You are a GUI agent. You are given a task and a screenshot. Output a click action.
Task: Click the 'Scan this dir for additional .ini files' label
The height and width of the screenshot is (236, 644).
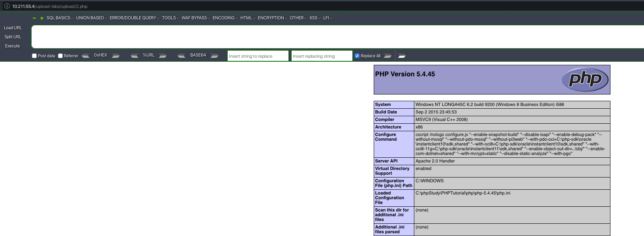pos(392,215)
